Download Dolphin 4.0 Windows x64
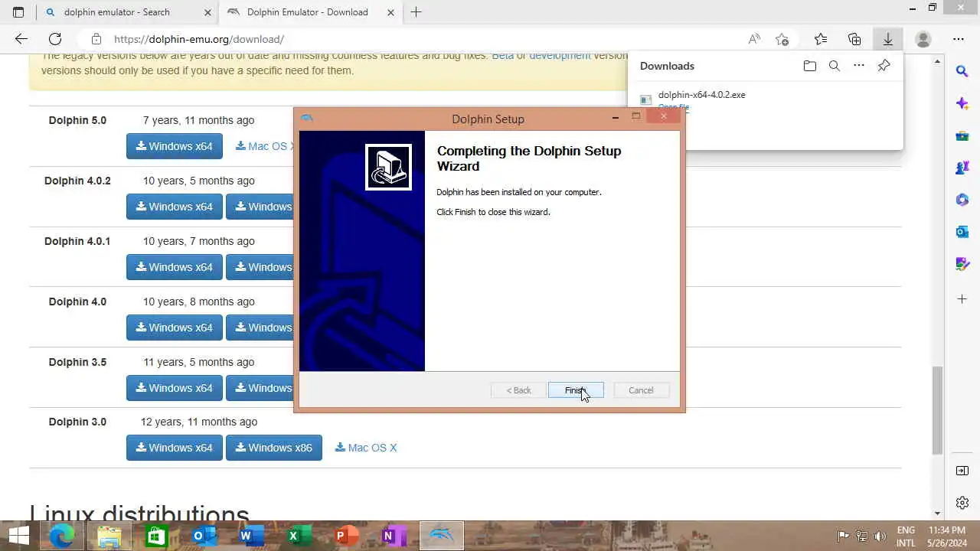The width and height of the screenshot is (980, 551). (175, 328)
